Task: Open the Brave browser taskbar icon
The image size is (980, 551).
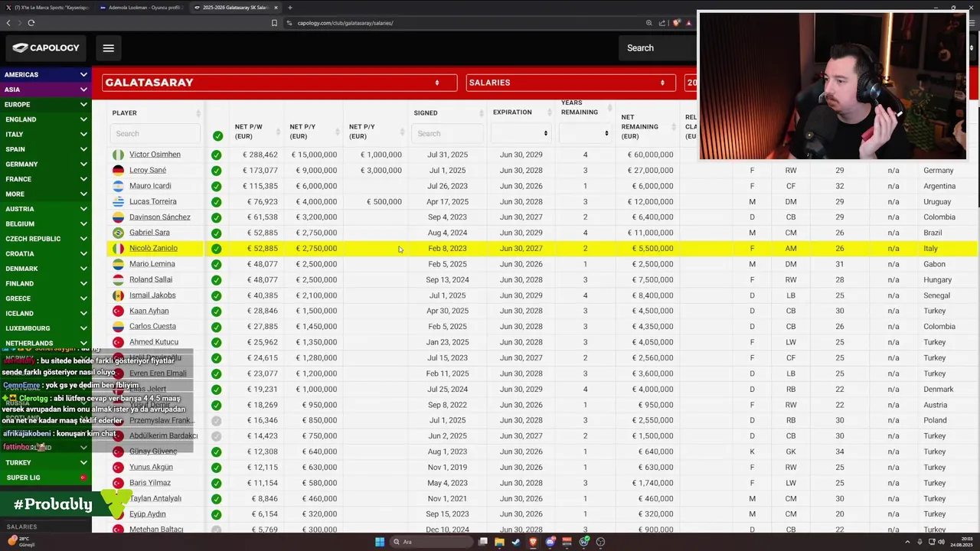Action: click(x=533, y=542)
